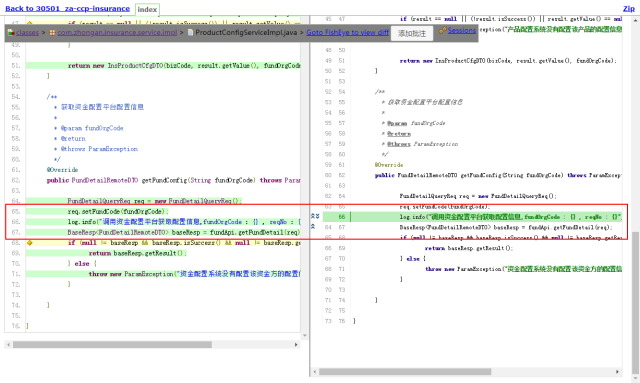The image size is (640, 383).
Task: Click the "} else {" line in right pane
Action: (413, 258)
